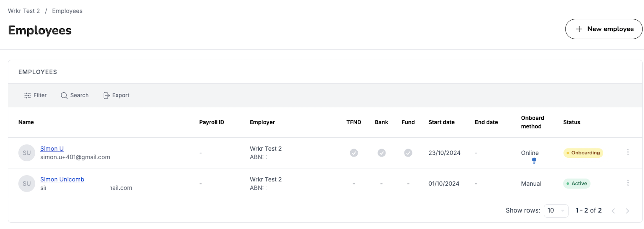Click the Fund check icon for Simon U
Image resolution: width=644 pixels, height=229 pixels.
tap(408, 153)
